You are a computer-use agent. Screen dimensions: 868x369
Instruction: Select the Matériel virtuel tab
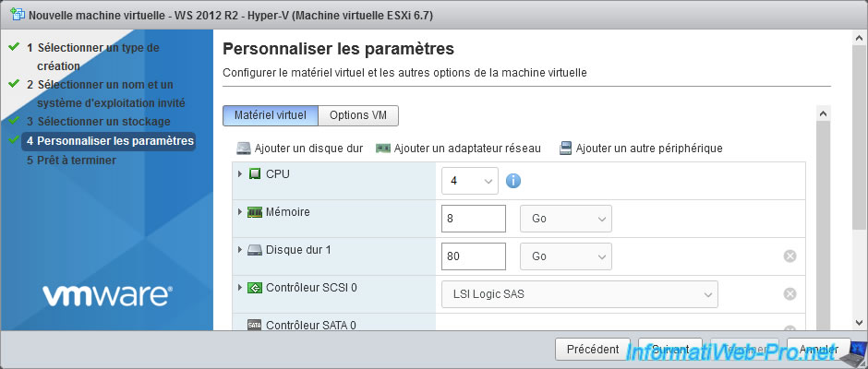pos(271,115)
